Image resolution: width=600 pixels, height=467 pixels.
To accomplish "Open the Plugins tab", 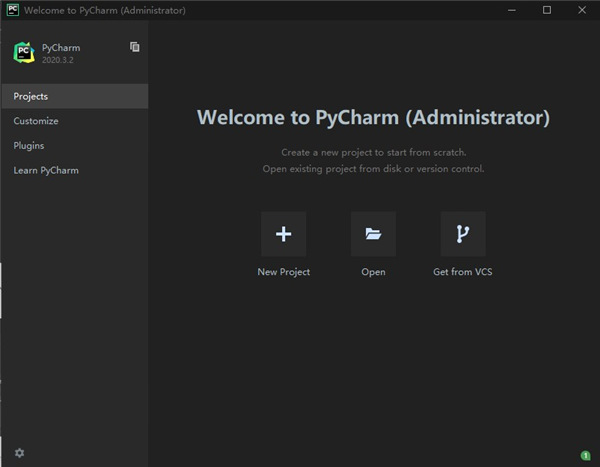I will click(x=29, y=146).
